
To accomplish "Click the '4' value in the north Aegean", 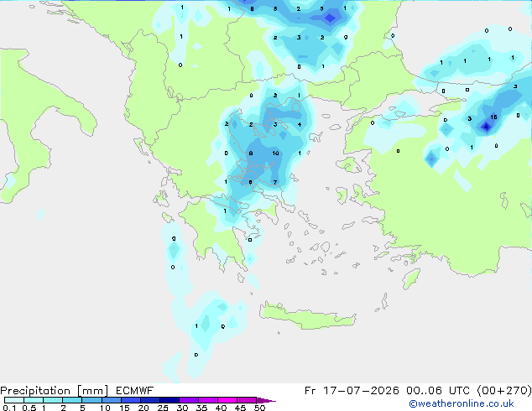I will coord(300,125).
